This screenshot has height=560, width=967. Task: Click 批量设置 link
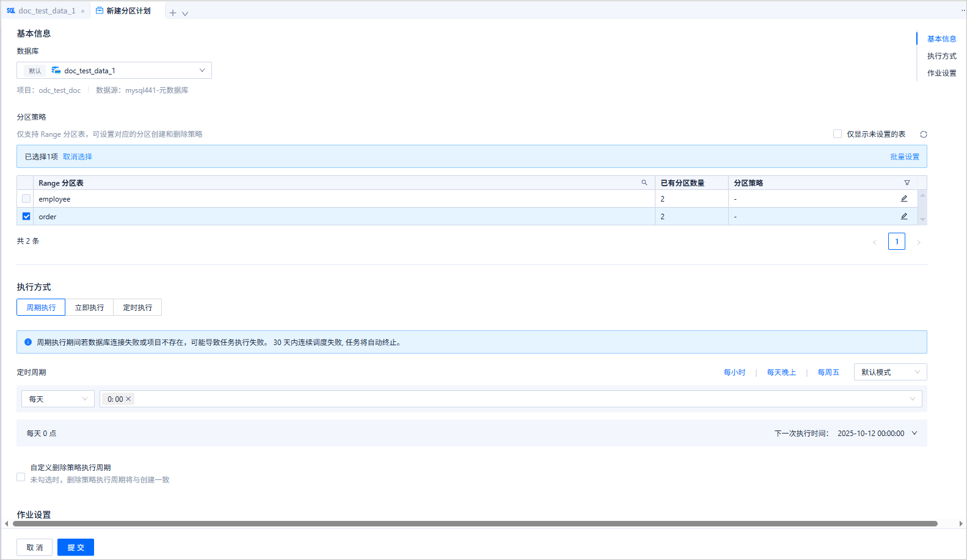coord(905,156)
